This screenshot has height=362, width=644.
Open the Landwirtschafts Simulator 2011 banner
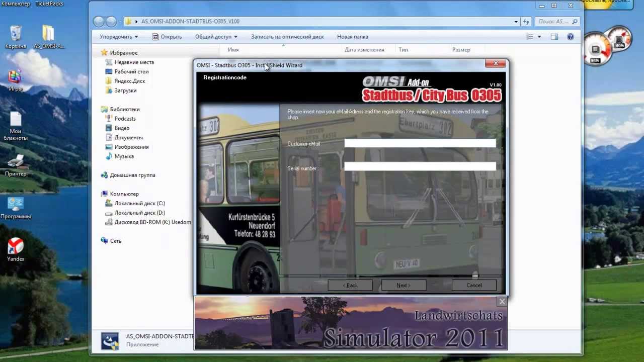pos(351,323)
